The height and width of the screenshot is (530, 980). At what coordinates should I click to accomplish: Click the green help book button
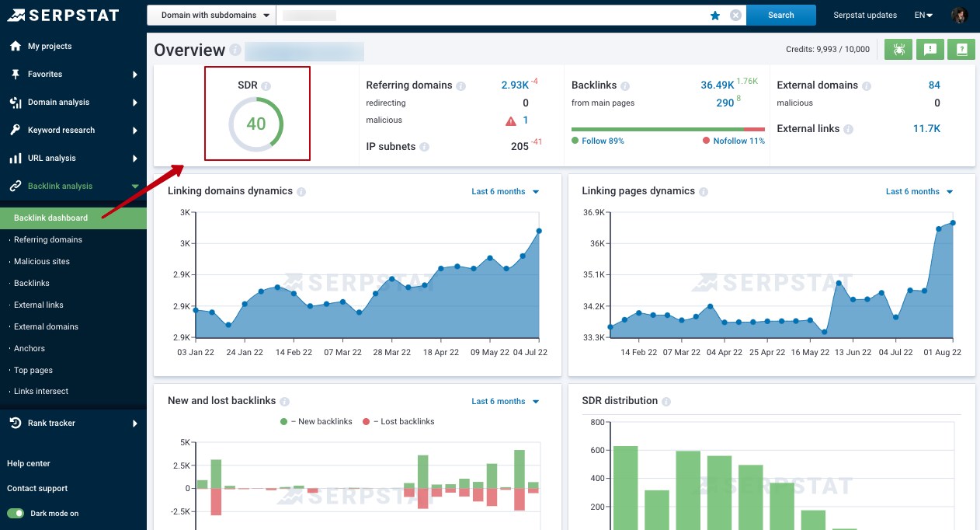[961, 49]
